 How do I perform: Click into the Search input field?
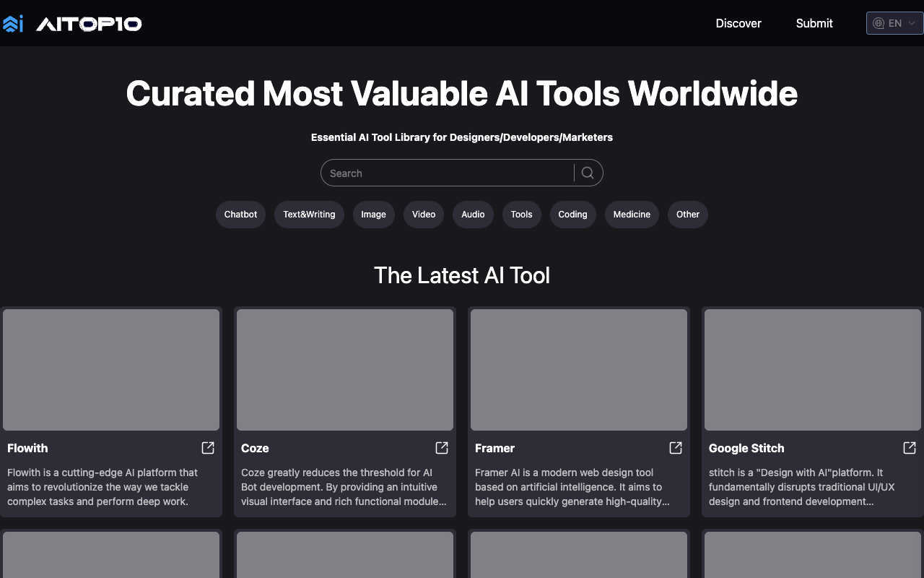(x=448, y=173)
